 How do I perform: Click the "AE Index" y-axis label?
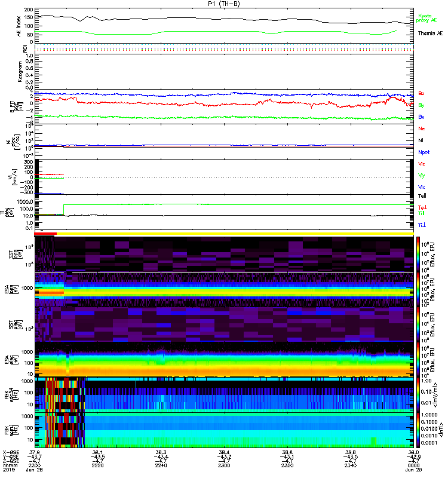point(19,26)
